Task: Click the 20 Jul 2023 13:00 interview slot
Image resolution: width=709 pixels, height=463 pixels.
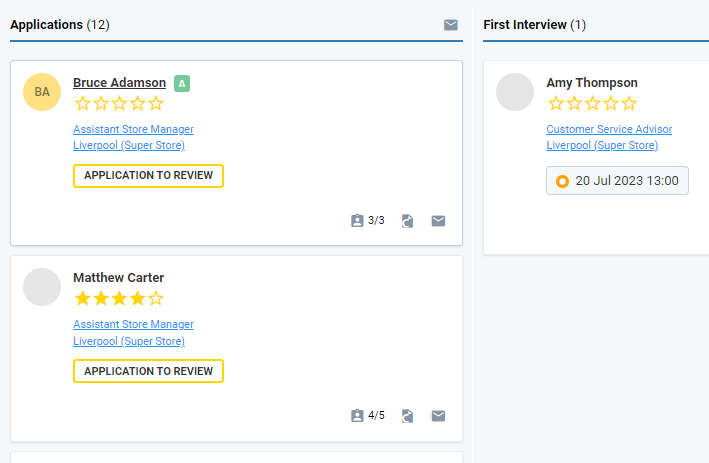Action: pos(617,180)
